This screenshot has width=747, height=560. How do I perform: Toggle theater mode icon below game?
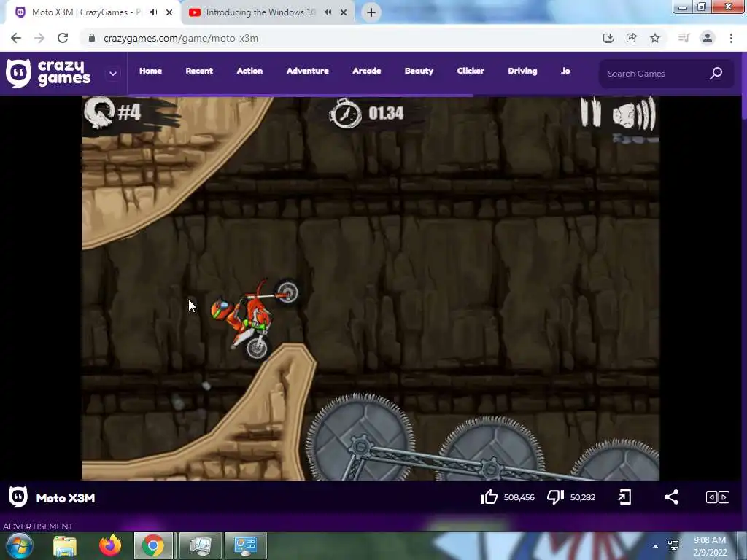tap(718, 497)
